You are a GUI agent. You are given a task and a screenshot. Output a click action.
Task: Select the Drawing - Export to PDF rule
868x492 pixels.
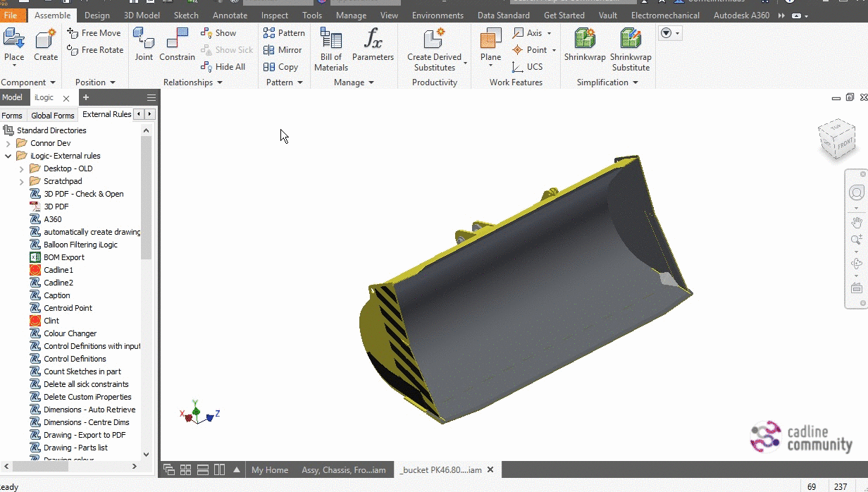pos(85,435)
